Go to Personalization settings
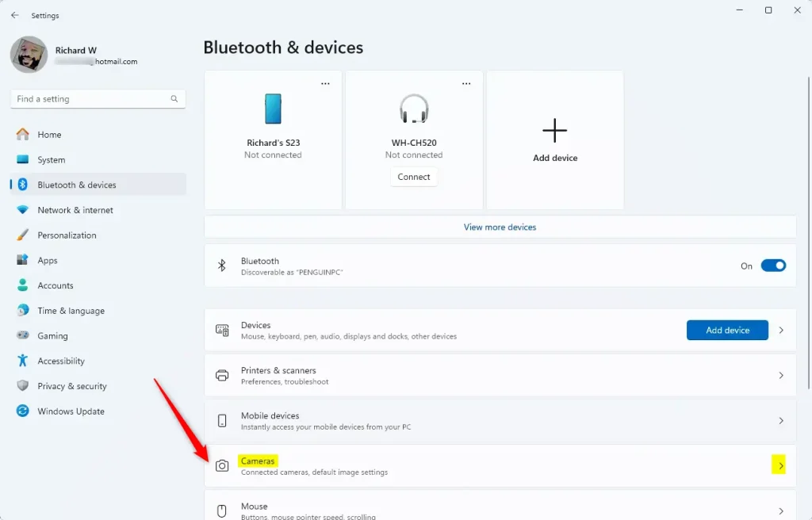Viewport: 812px width, 520px height. tap(67, 235)
